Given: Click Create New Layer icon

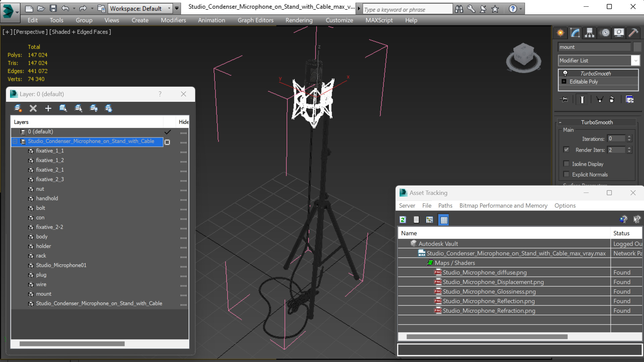Looking at the screenshot, I should (18, 108).
